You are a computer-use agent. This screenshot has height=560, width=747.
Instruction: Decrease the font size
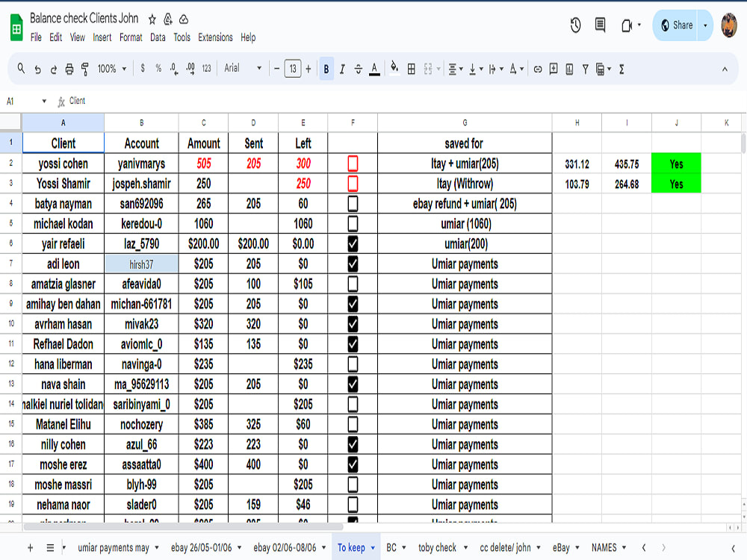point(277,69)
